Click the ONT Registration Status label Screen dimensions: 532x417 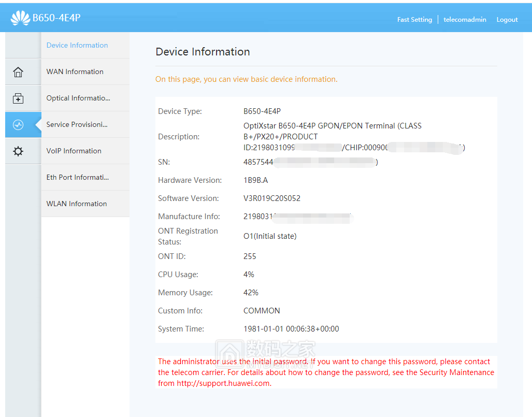point(188,236)
